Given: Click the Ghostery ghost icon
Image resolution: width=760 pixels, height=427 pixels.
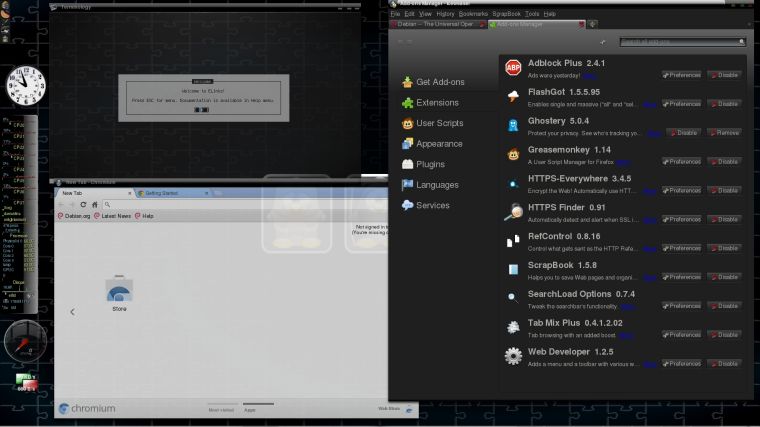Looking at the screenshot, I should (x=513, y=125).
